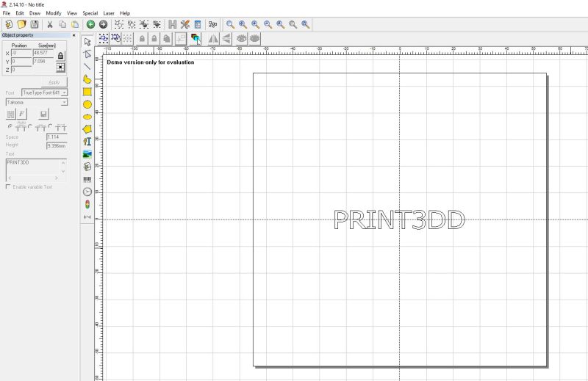Enable variable Text checkbox
Viewport: 588px width, 381px height.
click(8, 186)
